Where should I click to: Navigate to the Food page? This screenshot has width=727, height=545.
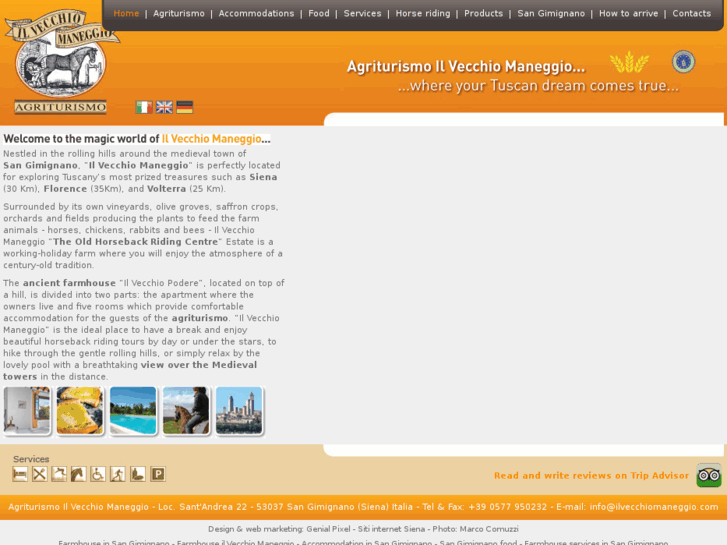(319, 13)
